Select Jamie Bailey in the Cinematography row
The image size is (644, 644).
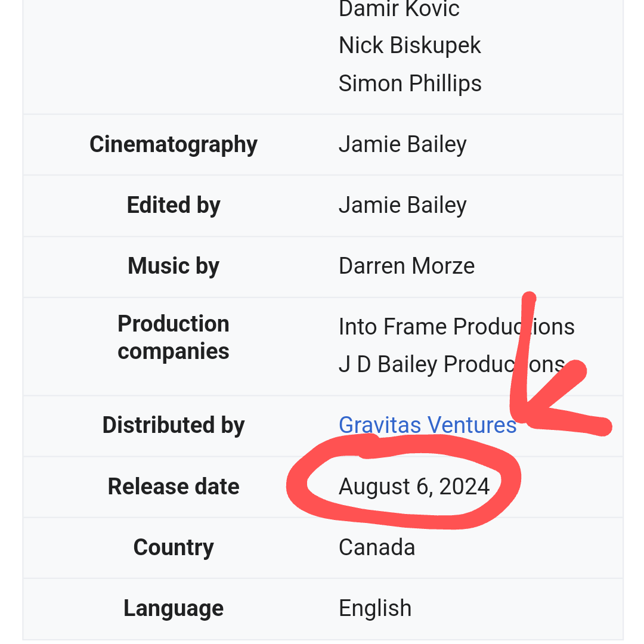[x=402, y=144]
